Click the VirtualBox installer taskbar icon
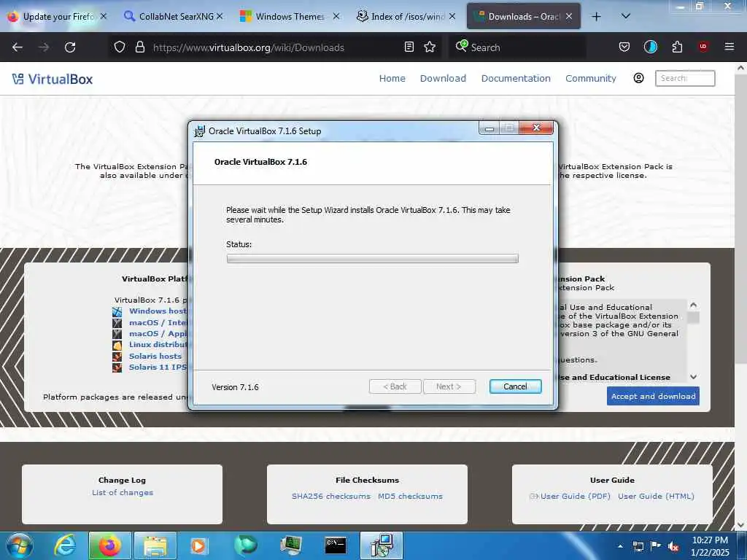 tap(381, 545)
